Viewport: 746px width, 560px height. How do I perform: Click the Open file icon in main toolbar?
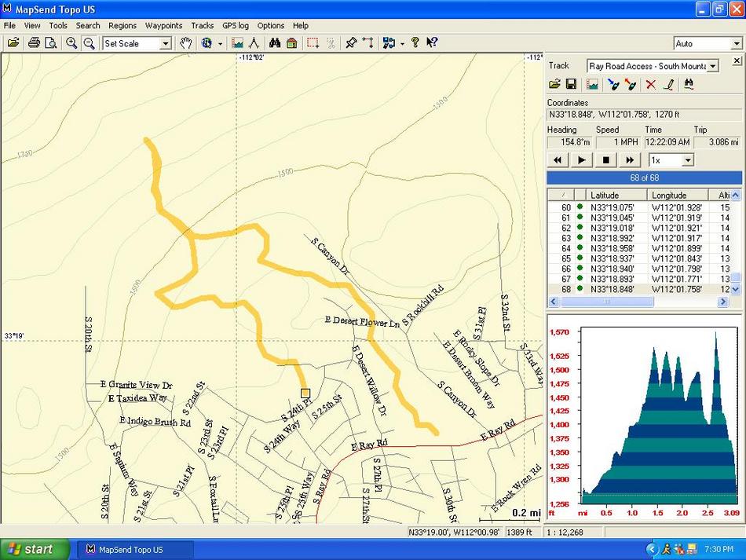(13, 43)
